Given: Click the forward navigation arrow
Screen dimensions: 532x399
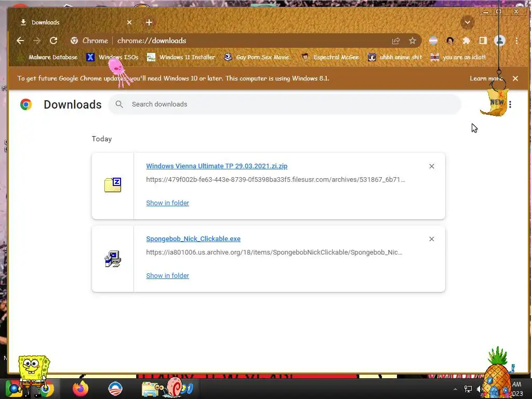Looking at the screenshot, I should click(37, 41).
